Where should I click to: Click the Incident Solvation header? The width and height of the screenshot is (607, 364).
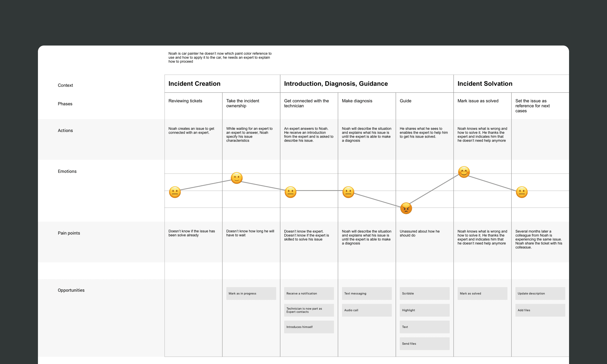[485, 84]
